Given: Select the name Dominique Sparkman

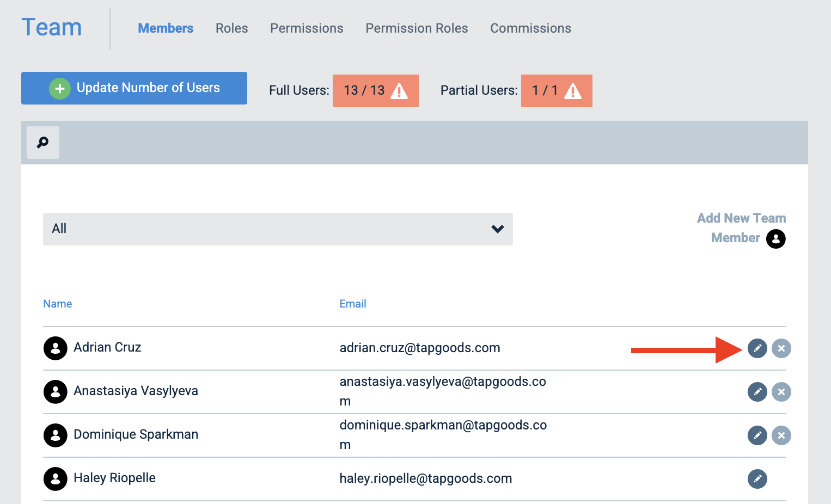Looking at the screenshot, I should pos(136,434).
